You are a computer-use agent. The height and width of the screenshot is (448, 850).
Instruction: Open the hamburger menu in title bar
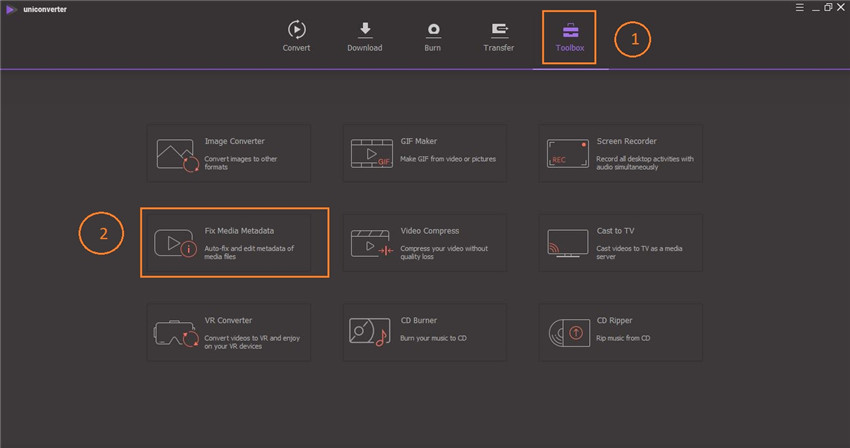pyautogui.click(x=799, y=7)
